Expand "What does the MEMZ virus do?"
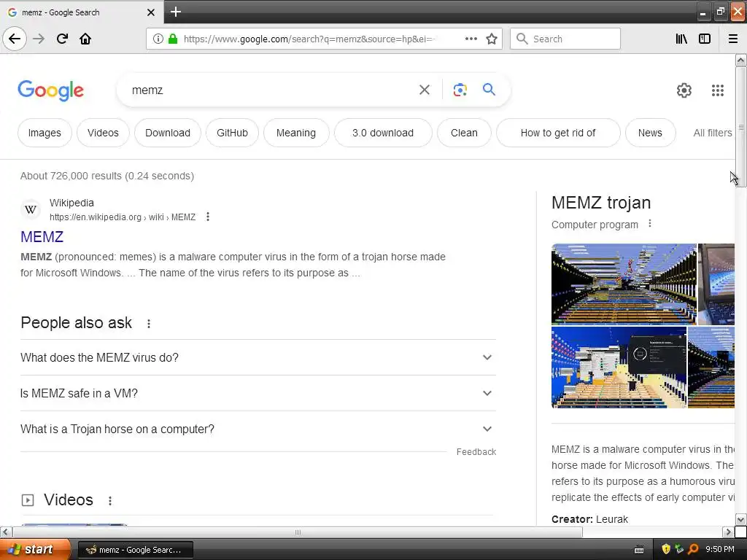The height and width of the screenshot is (560, 747). 258,357
